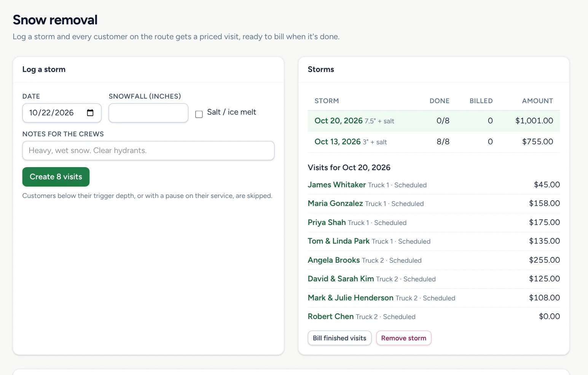Image resolution: width=588 pixels, height=375 pixels.
Task: Click the $1,001.00 storm amount
Action: click(534, 121)
